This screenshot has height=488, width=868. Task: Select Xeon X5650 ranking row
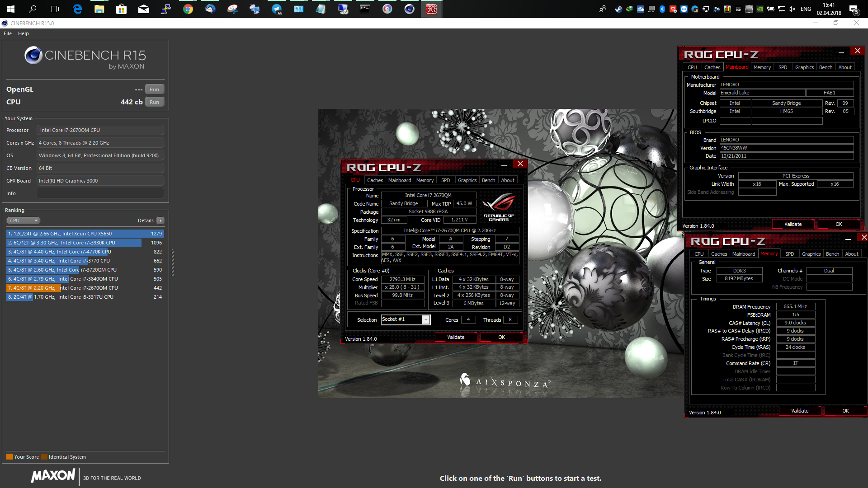tap(85, 234)
